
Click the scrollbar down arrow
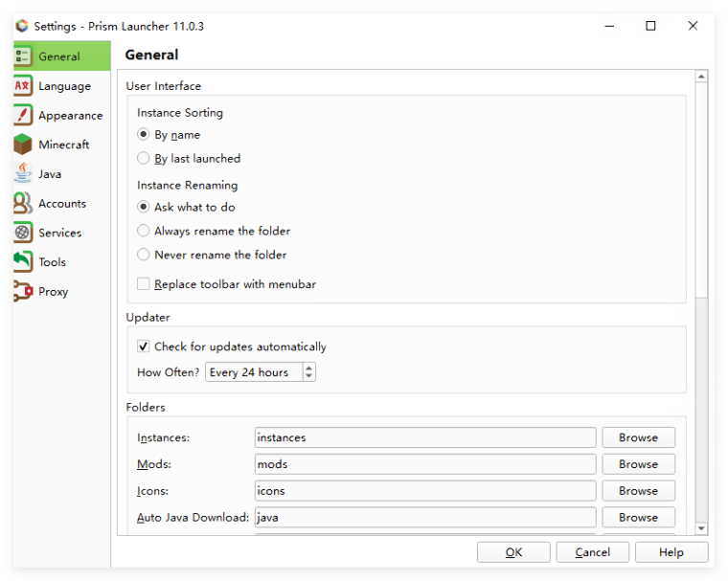pyautogui.click(x=701, y=528)
